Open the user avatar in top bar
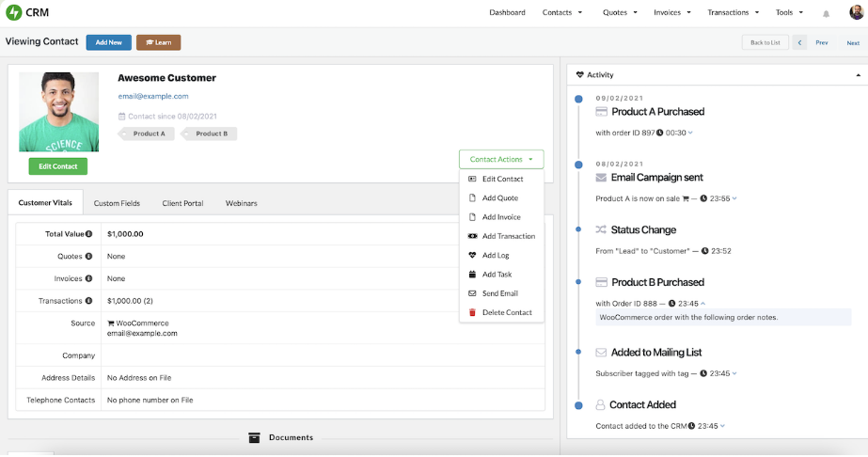This screenshot has height=457, width=868. [x=855, y=12]
